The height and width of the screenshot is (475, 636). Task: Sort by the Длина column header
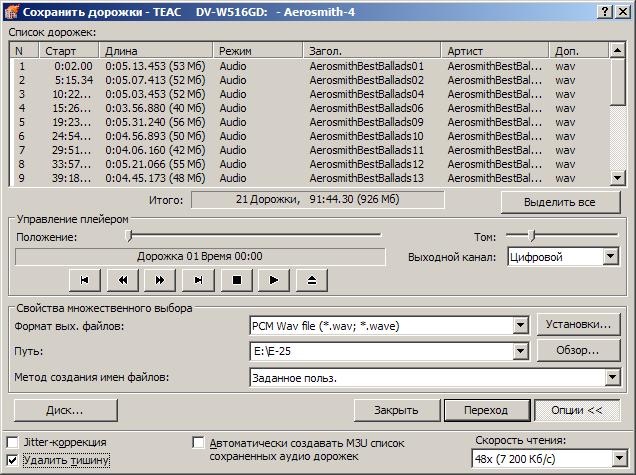click(x=156, y=51)
